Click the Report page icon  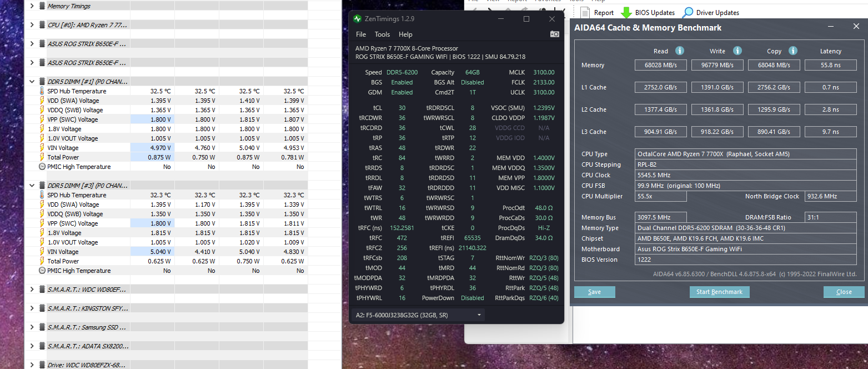585,12
